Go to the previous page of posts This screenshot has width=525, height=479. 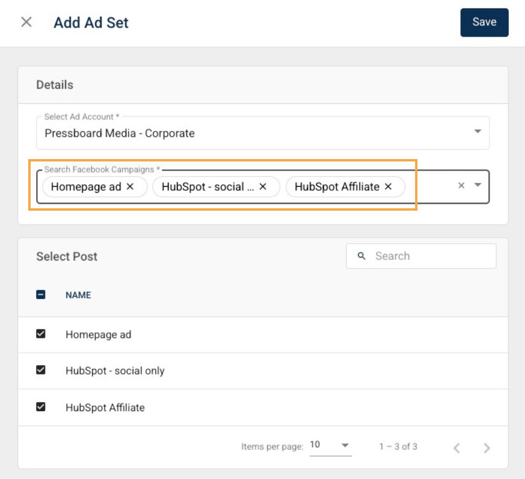tap(457, 448)
